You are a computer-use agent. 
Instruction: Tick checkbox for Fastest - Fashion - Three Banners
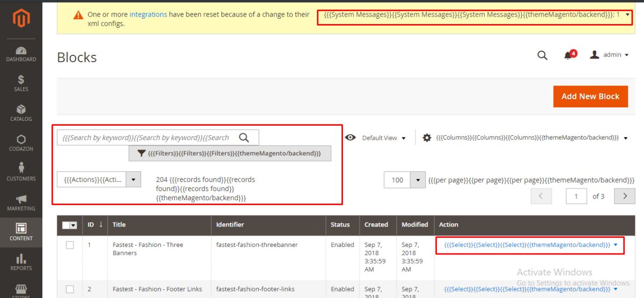70,245
